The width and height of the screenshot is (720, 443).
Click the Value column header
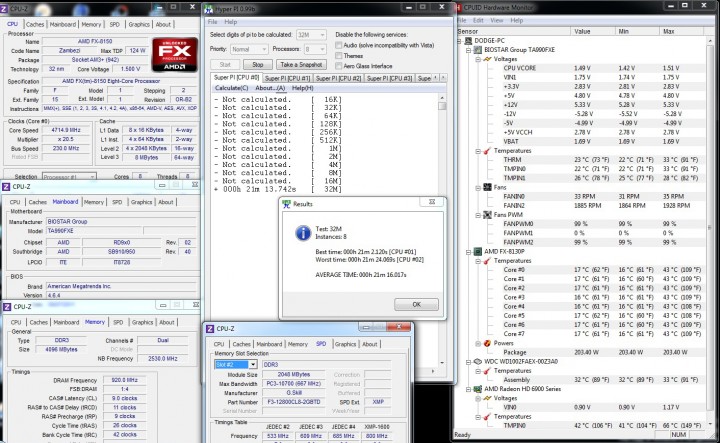[x=592, y=31]
